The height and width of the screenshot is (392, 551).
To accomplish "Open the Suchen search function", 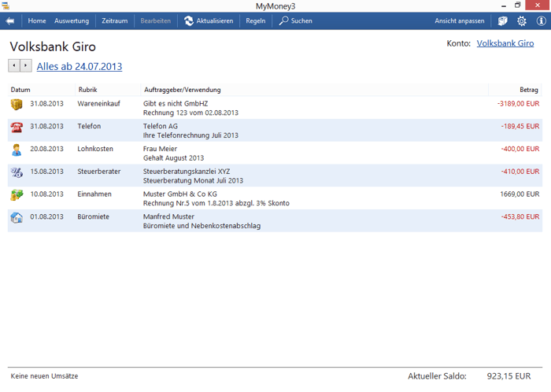I will tap(295, 20).
